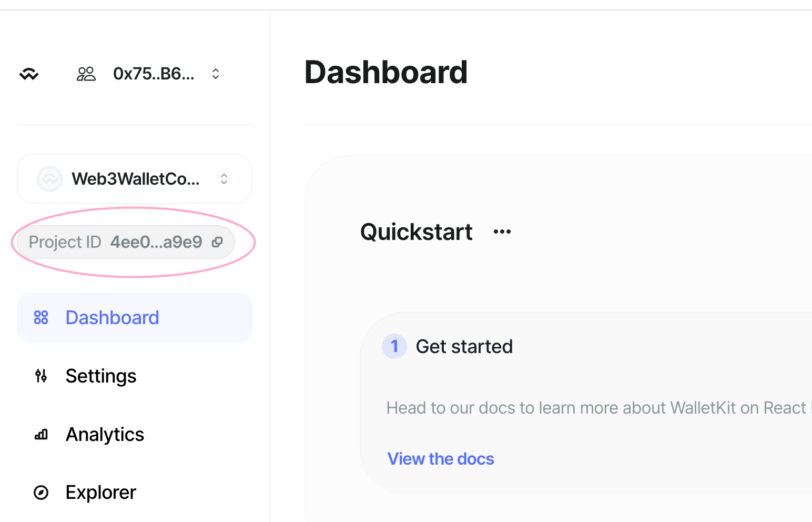Click the Dashboard grid icon

(41, 317)
